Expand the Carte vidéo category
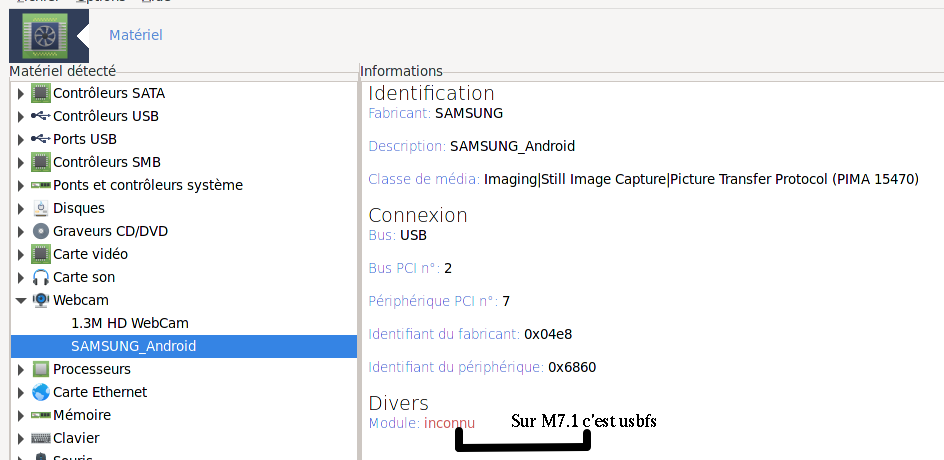 click(20, 254)
